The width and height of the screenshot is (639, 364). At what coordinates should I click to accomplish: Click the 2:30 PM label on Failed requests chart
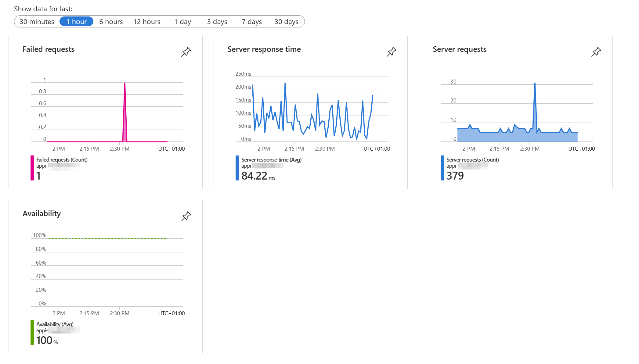[120, 149]
